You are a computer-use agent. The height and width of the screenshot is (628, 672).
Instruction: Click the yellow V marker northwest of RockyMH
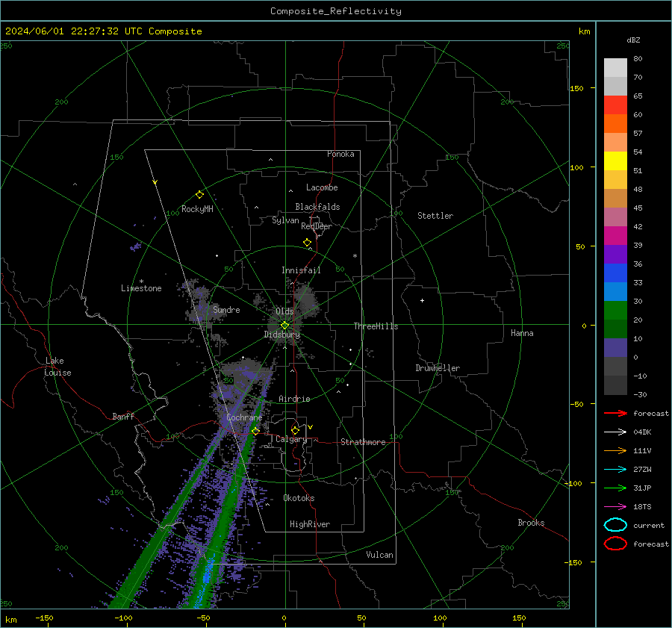tap(155, 183)
